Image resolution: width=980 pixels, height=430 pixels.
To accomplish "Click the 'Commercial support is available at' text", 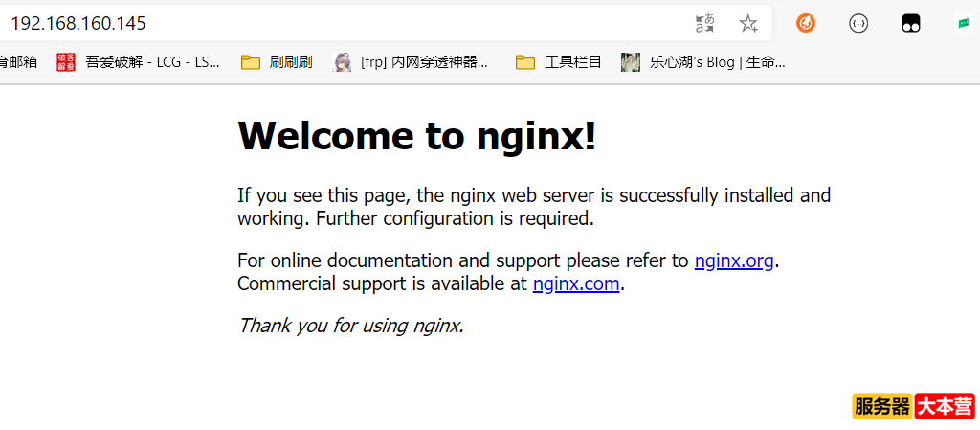I will click(383, 283).
